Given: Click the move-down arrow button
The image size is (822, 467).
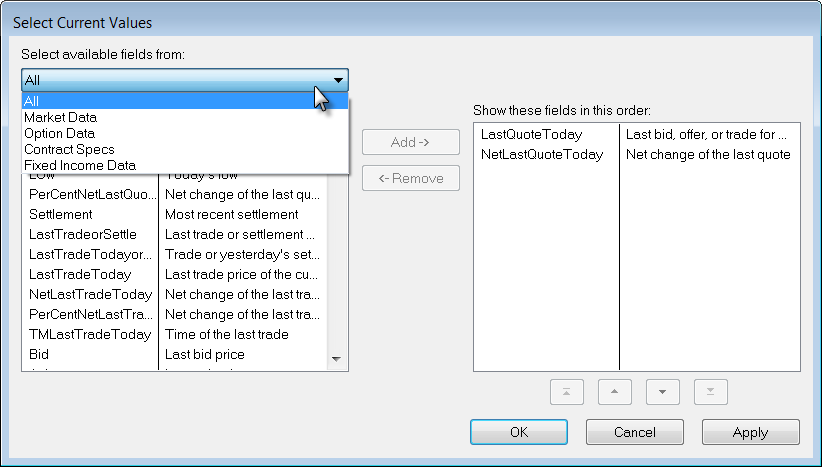Looking at the screenshot, I should pos(662,392).
